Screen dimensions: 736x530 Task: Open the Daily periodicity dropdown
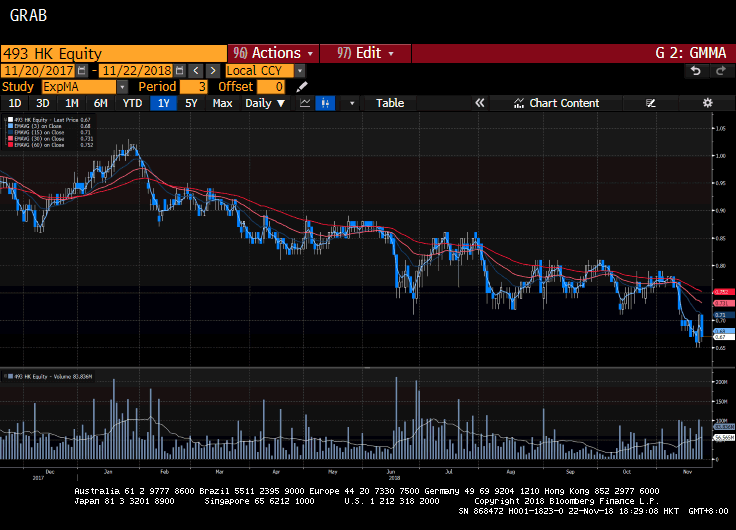[x=265, y=103]
